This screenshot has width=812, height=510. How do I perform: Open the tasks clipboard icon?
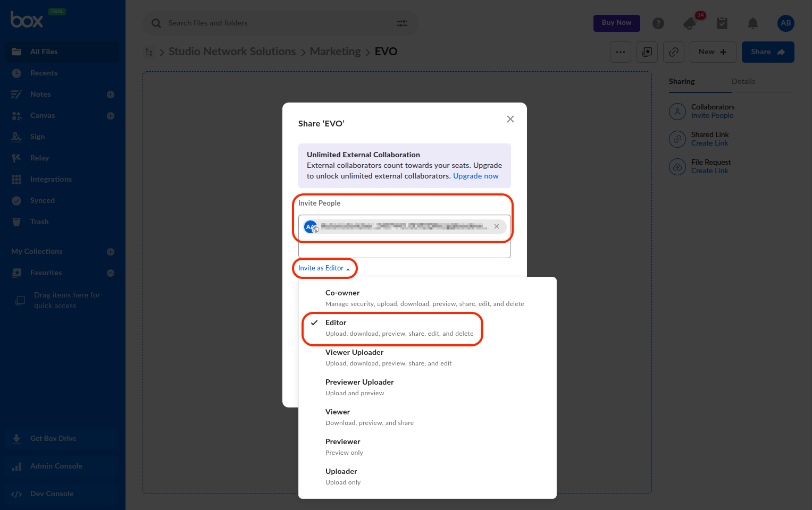pyautogui.click(x=722, y=23)
